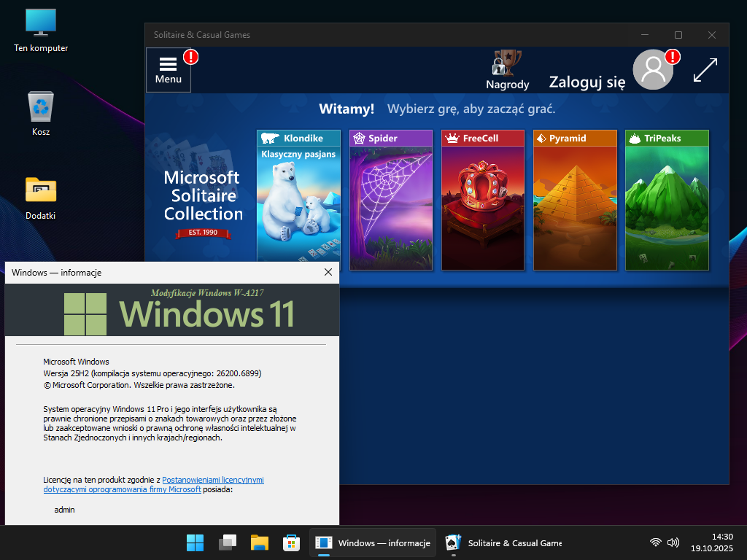The height and width of the screenshot is (560, 747).
Task: Start the Pyramid game tile
Action: pos(575,201)
